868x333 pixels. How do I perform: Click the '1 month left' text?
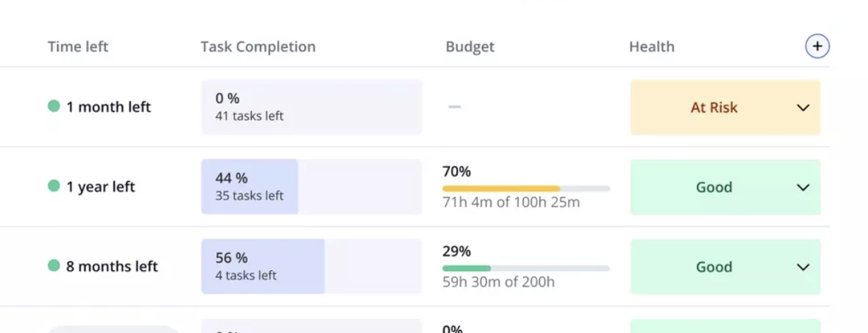(x=109, y=107)
